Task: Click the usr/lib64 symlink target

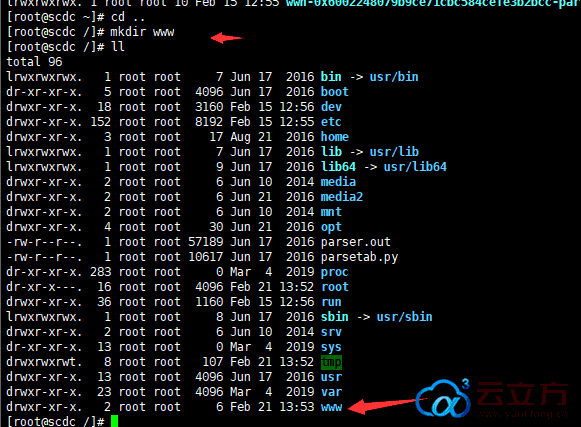Action: pyautogui.click(x=415, y=167)
